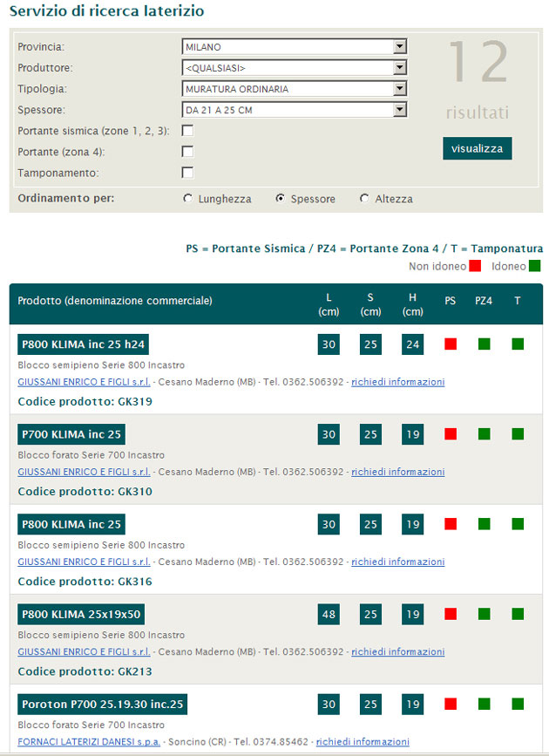The image size is (549, 756).
Task: Click the height value 24 for P800 KLIMA inc 25 h24
Action: click(x=412, y=344)
